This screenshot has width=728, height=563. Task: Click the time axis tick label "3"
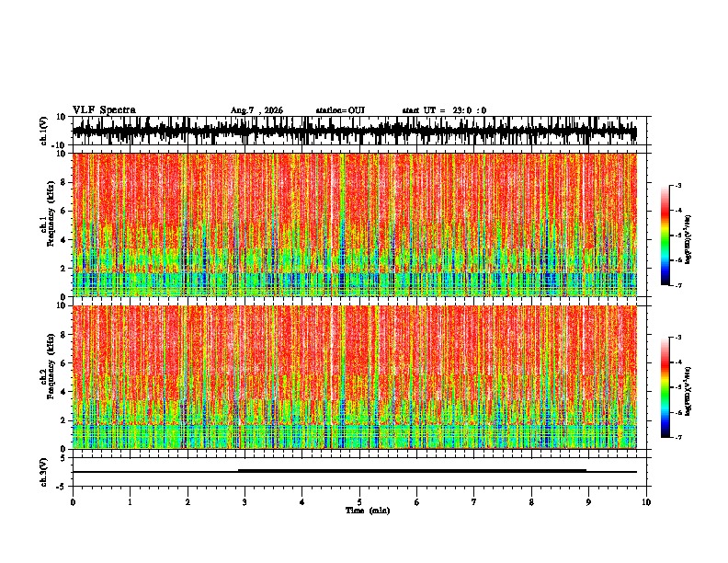[x=245, y=502]
